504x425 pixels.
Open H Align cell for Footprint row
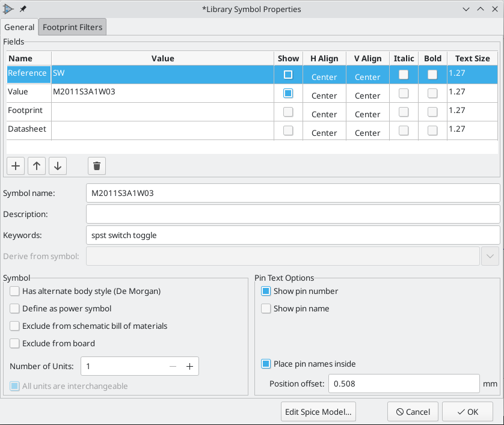(x=324, y=114)
